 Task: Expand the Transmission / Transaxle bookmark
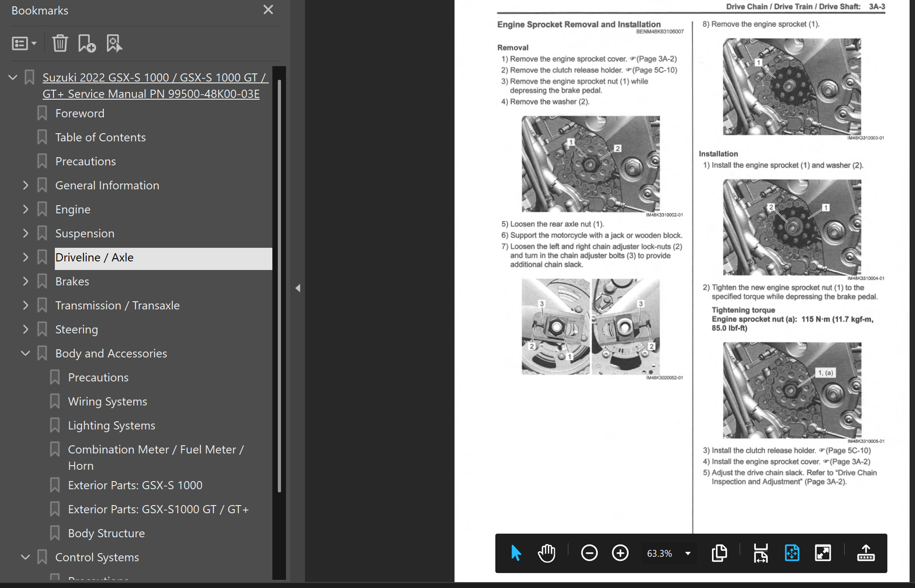[x=26, y=305]
